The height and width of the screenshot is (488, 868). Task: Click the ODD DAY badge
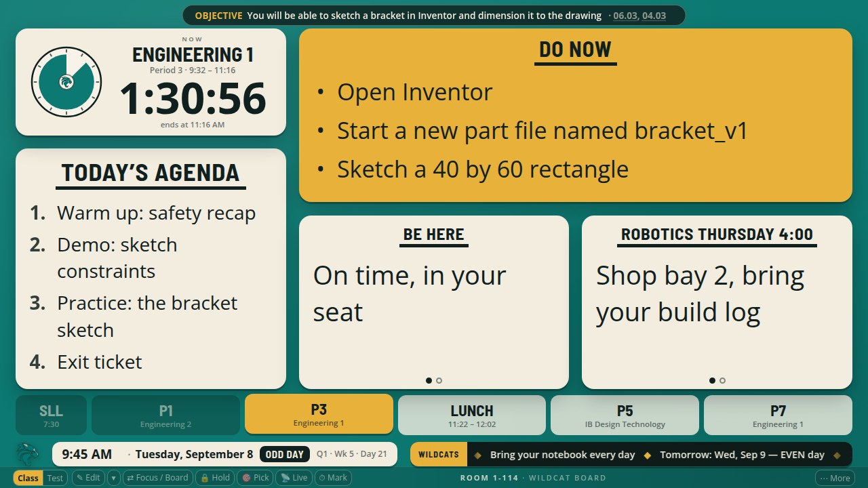coord(285,454)
